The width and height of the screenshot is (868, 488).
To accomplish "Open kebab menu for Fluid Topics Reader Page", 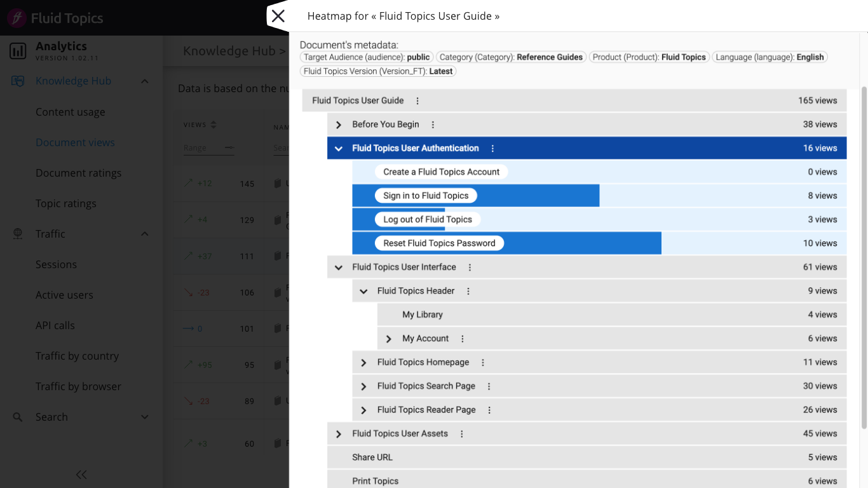I will point(489,410).
